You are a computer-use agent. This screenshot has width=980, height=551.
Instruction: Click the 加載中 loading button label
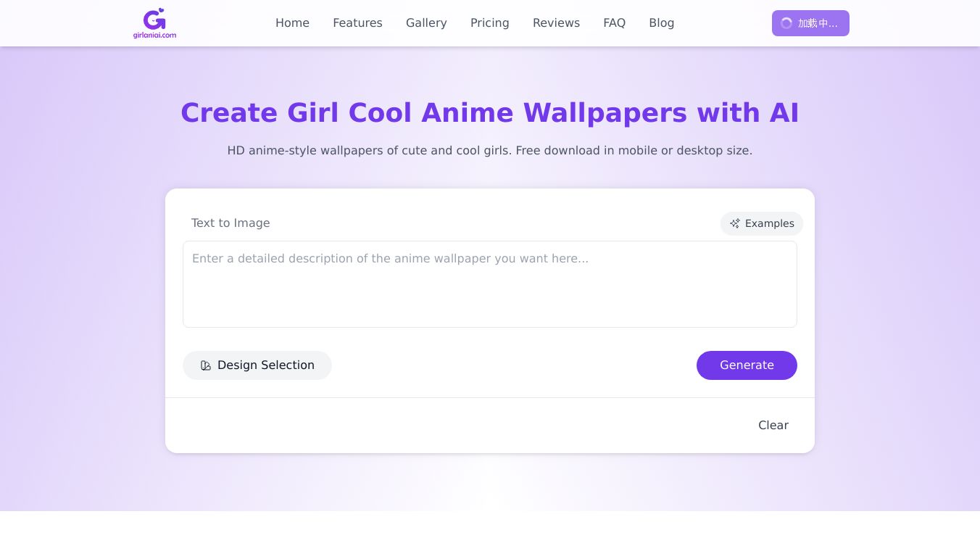[818, 23]
